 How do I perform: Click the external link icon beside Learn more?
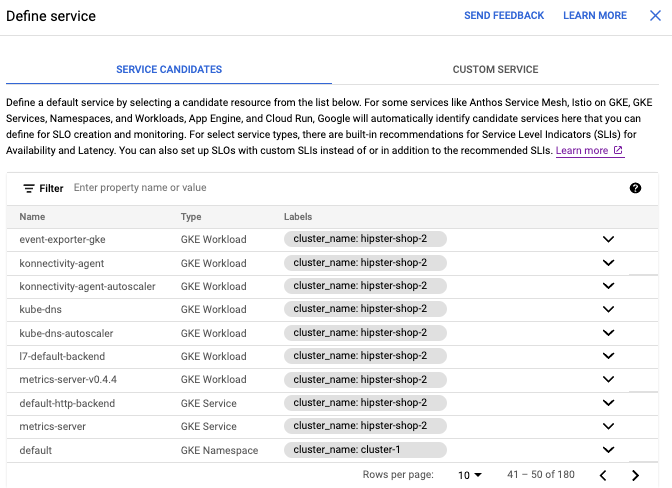[x=618, y=151]
